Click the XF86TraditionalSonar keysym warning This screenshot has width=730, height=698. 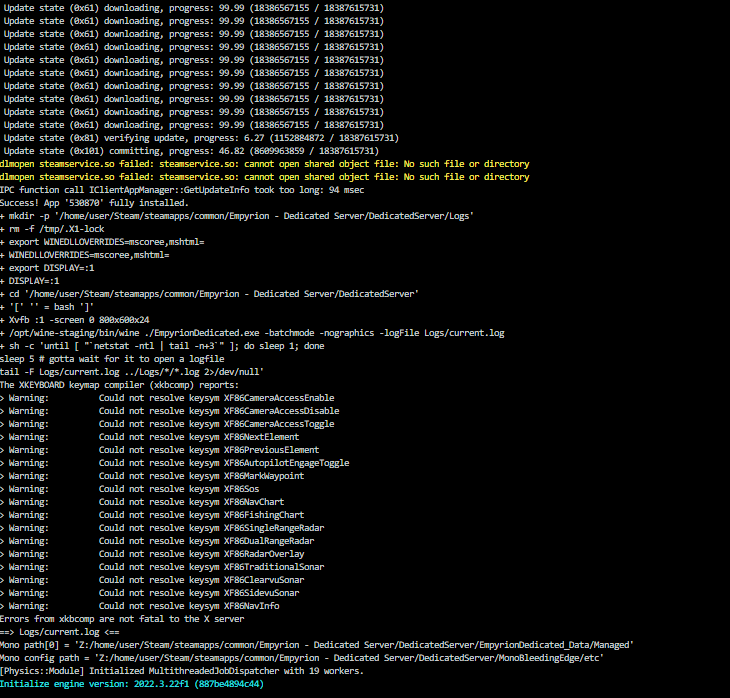[162, 568]
